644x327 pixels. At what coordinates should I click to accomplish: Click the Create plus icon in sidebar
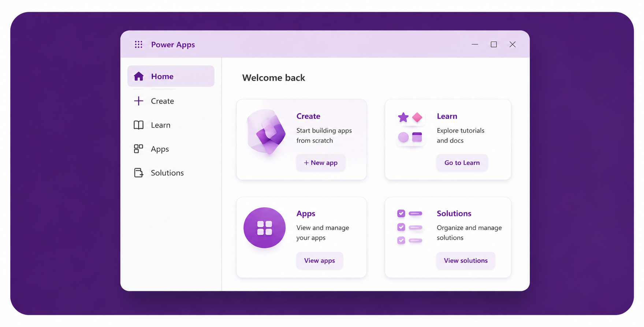pyautogui.click(x=139, y=101)
